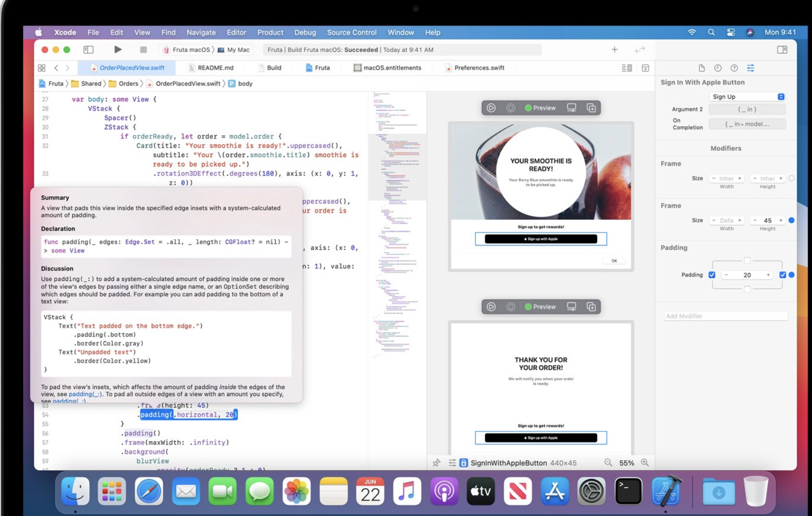The width and height of the screenshot is (812, 516).
Task: Open the 55% zoom level menu
Action: [627, 463]
